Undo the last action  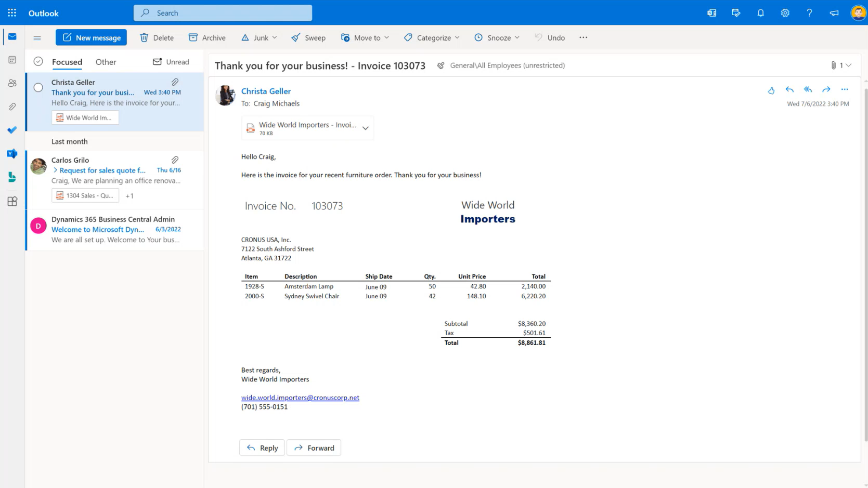pos(550,37)
